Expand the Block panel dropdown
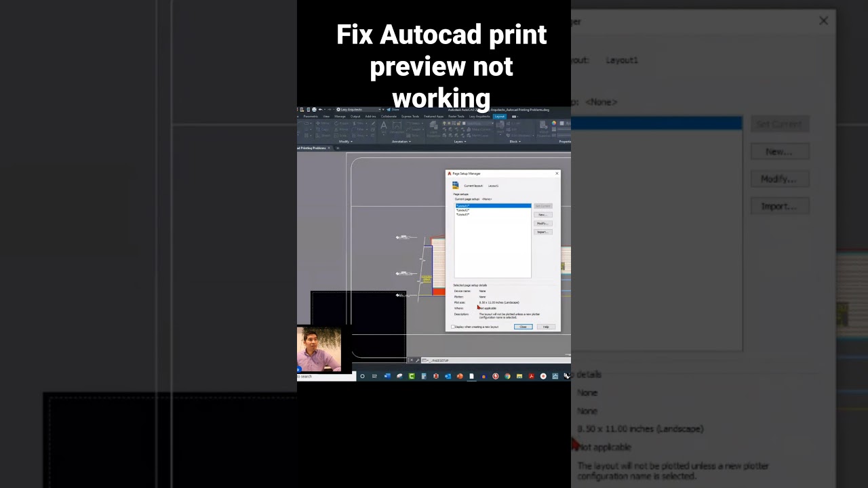The image size is (868, 488). pos(515,142)
